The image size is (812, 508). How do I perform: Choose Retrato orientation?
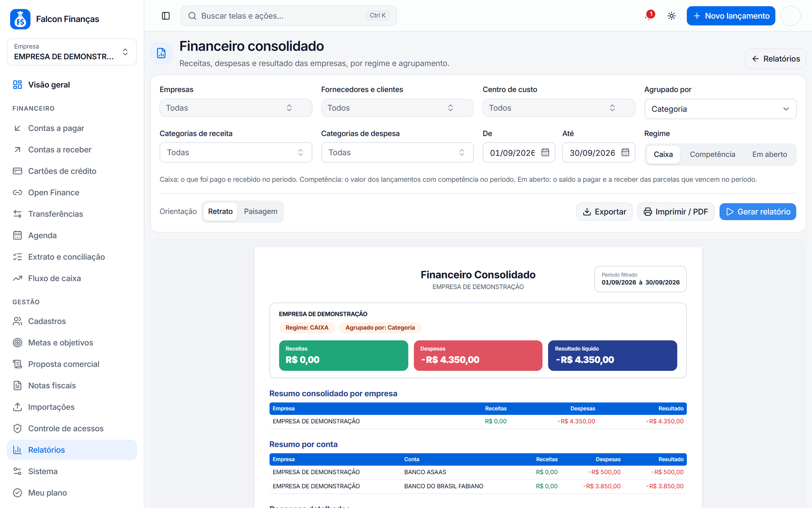pos(220,211)
